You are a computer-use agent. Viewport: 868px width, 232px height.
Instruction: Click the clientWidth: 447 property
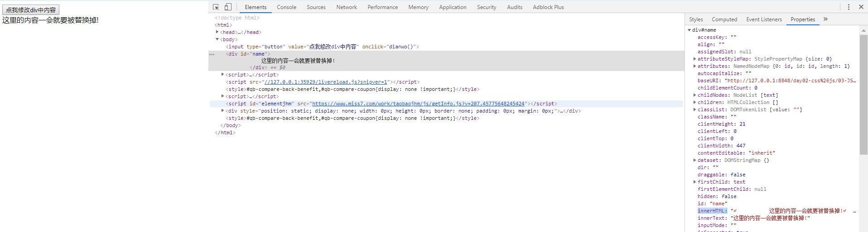721,146
